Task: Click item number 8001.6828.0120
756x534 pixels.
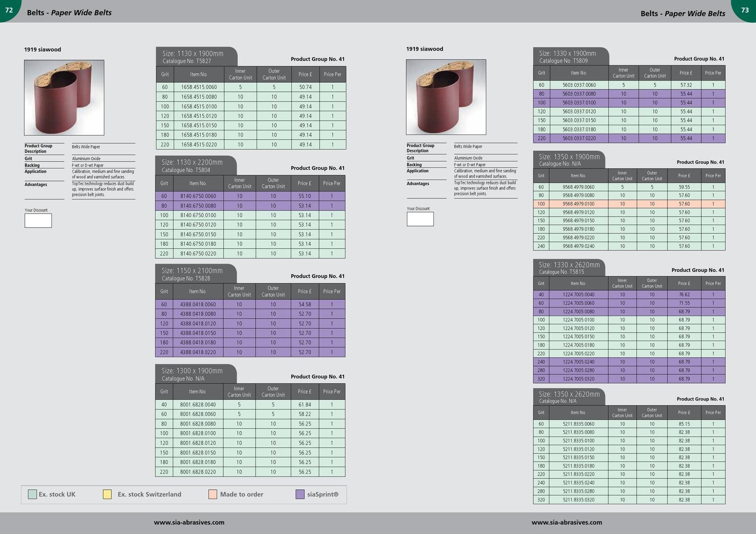Action: point(198,443)
